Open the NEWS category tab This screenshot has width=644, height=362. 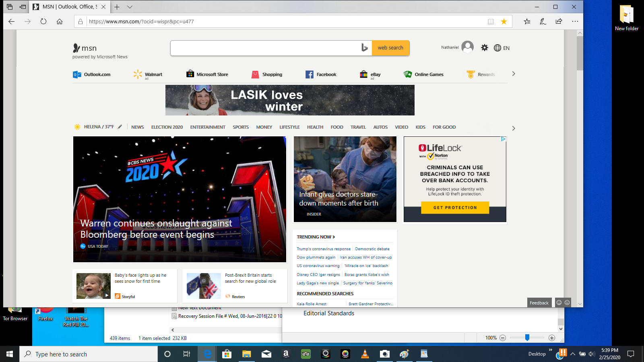coord(137,127)
